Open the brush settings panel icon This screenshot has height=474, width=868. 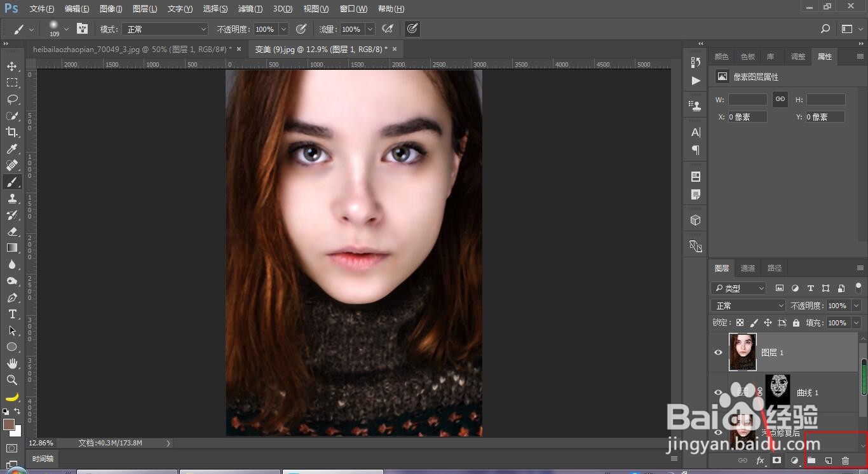click(82, 29)
